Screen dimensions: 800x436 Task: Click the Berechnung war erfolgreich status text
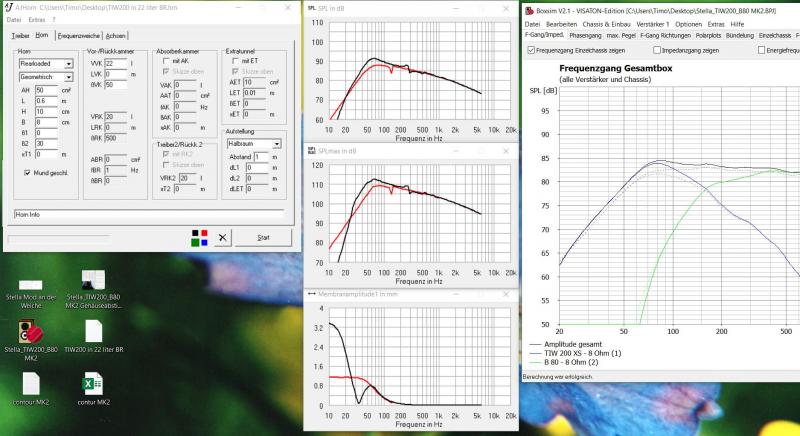557,377
